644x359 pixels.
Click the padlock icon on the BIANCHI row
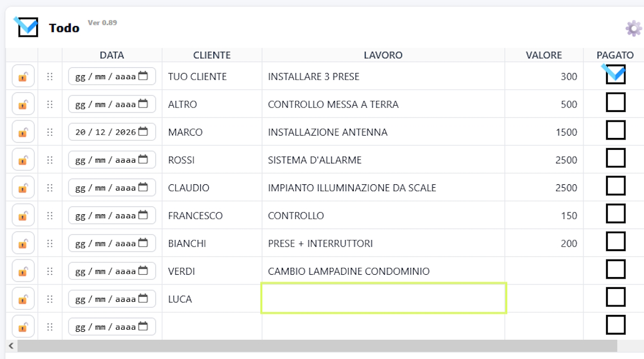point(22,243)
